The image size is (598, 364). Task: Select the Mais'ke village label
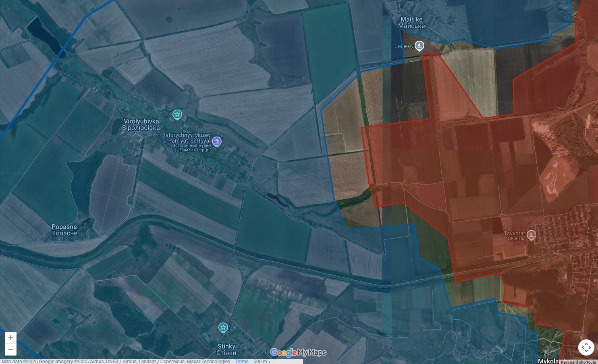coord(411,23)
